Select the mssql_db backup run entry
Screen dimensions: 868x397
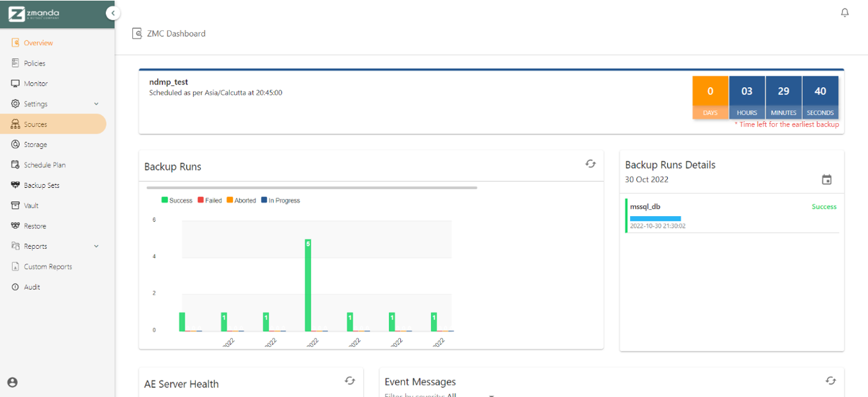732,215
